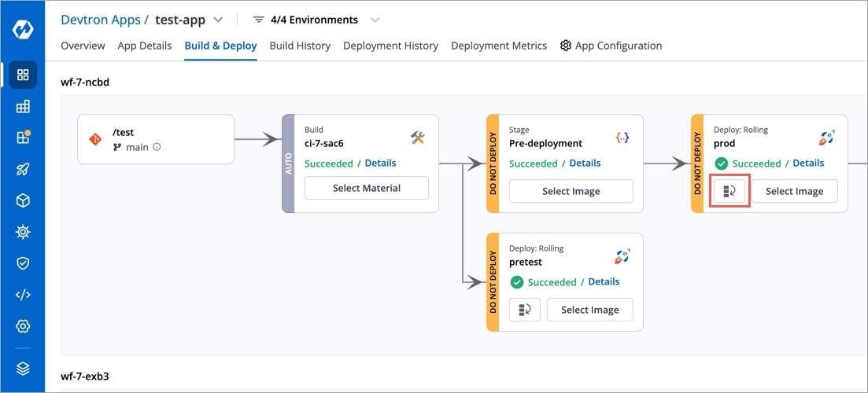This screenshot has width=868, height=393.
Task: Click the main branch label
Action: tap(137, 148)
